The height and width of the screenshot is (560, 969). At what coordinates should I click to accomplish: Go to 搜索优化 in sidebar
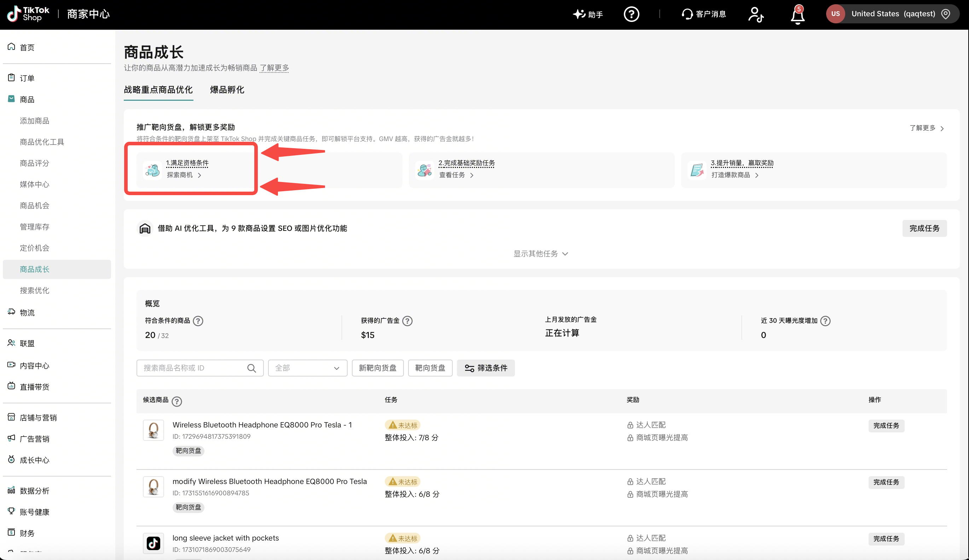pyautogui.click(x=35, y=291)
